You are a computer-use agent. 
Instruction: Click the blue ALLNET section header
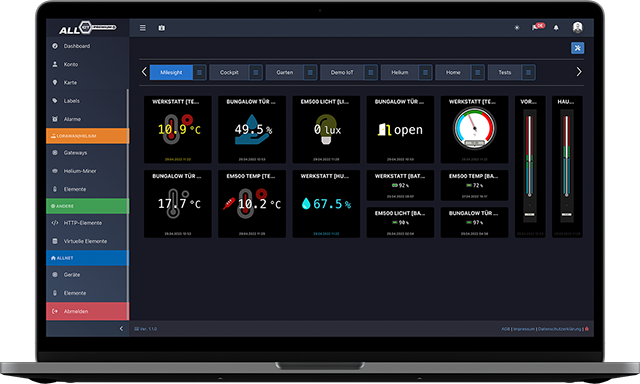coord(88,258)
